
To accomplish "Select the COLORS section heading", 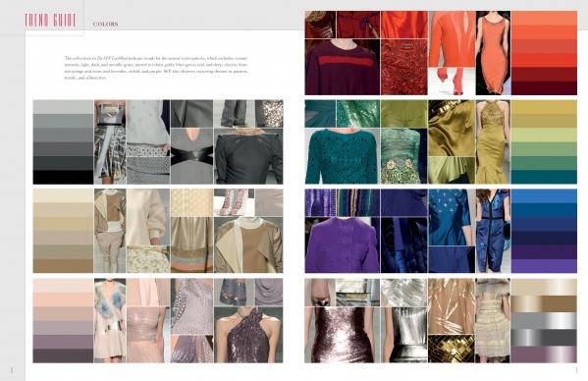I will click(105, 24).
